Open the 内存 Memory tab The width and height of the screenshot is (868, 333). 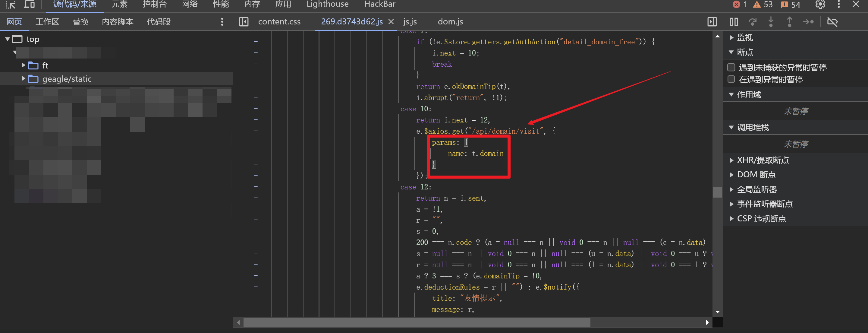(252, 5)
